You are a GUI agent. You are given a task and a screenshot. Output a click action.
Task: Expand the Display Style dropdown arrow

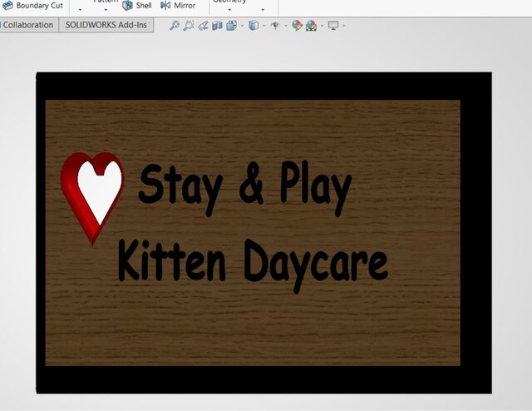pyautogui.click(x=264, y=26)
